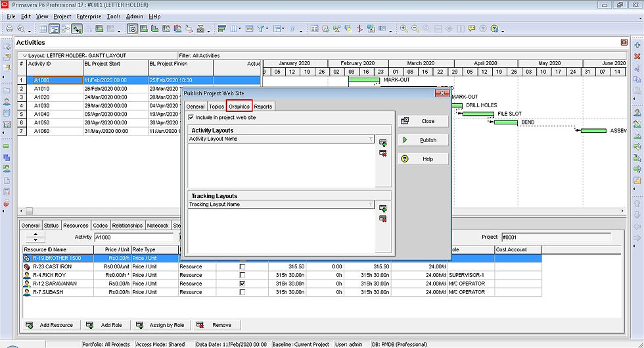644x348 pixels.
Task: Open the Tools menu
Action: coord(114,16)
